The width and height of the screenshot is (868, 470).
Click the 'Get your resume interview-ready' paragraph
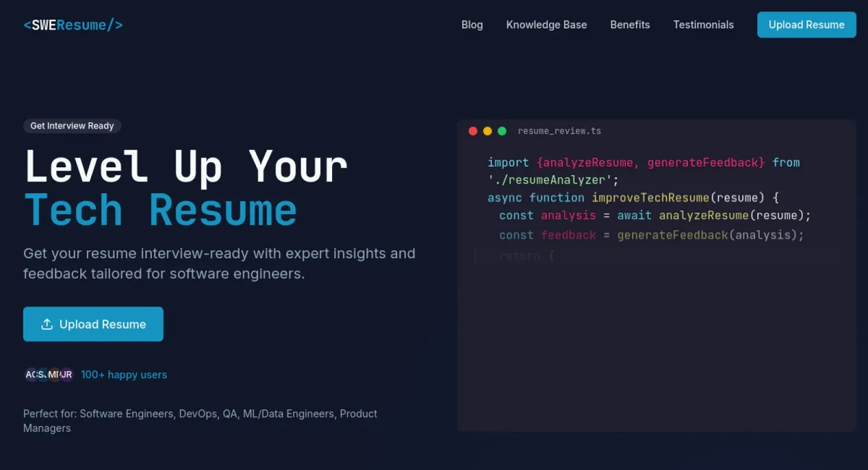point(219,264)
